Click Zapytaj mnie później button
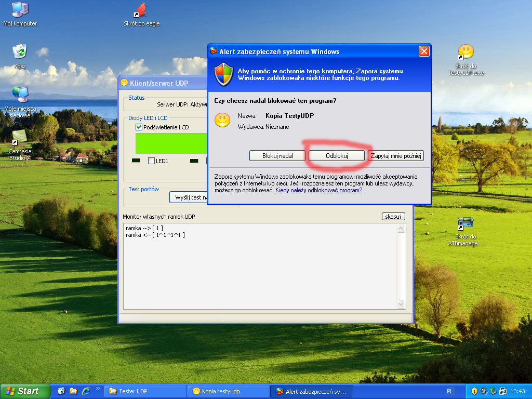Image resolution: width=532 pixels, height=399 pixels. click(x=395, y=156)
